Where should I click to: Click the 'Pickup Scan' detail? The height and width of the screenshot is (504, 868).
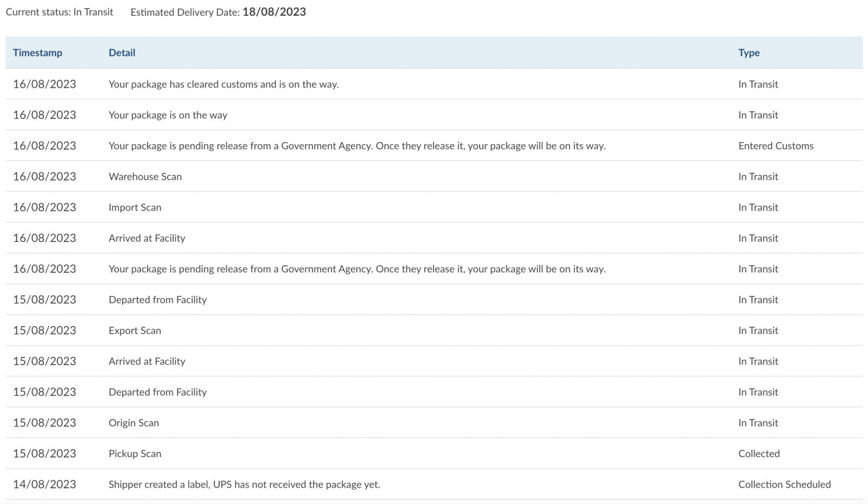[135, 454]
